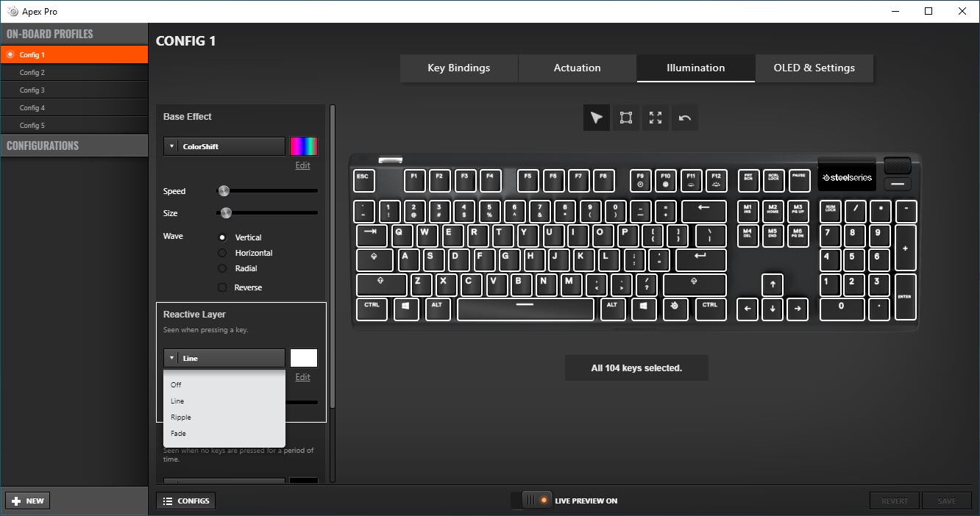Select the M1 macro key
980x516 pixels.
click(748, 211)
